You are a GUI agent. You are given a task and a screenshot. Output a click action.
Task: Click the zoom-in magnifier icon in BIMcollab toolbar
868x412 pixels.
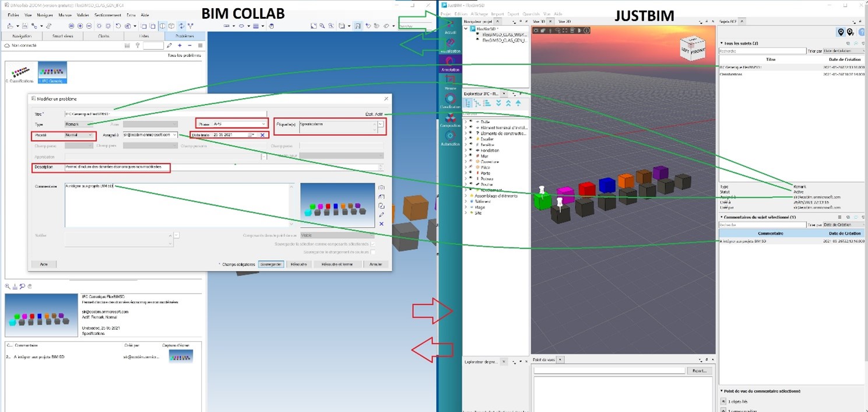point(80,26)
